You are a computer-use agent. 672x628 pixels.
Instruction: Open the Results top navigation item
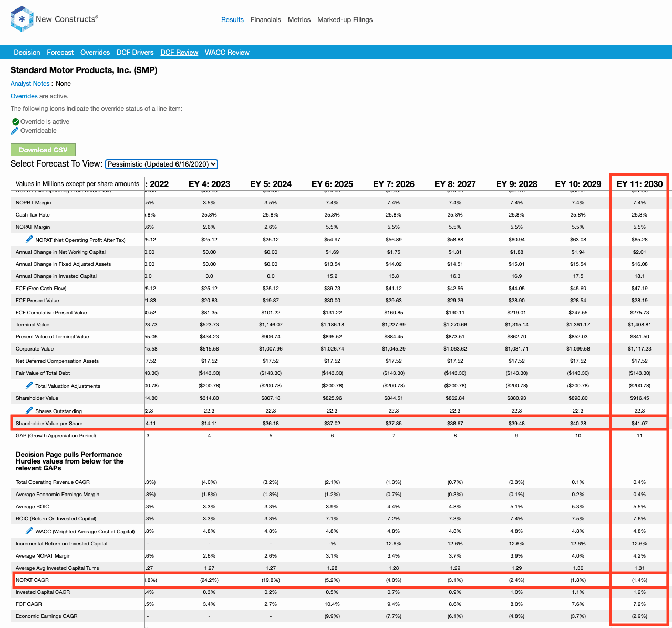[232, 20]
